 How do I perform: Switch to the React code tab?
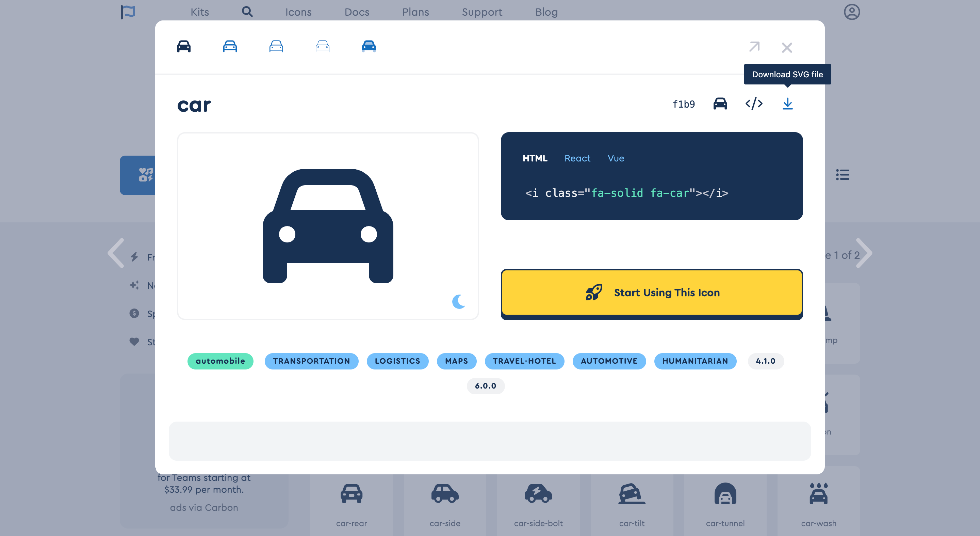577,158
